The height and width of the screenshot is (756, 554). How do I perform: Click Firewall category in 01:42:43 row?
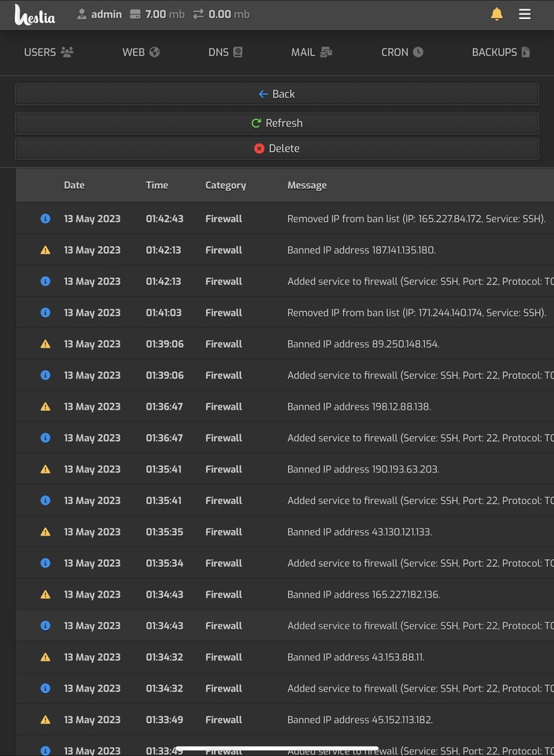pyautogui.click(x=223, y=219)
